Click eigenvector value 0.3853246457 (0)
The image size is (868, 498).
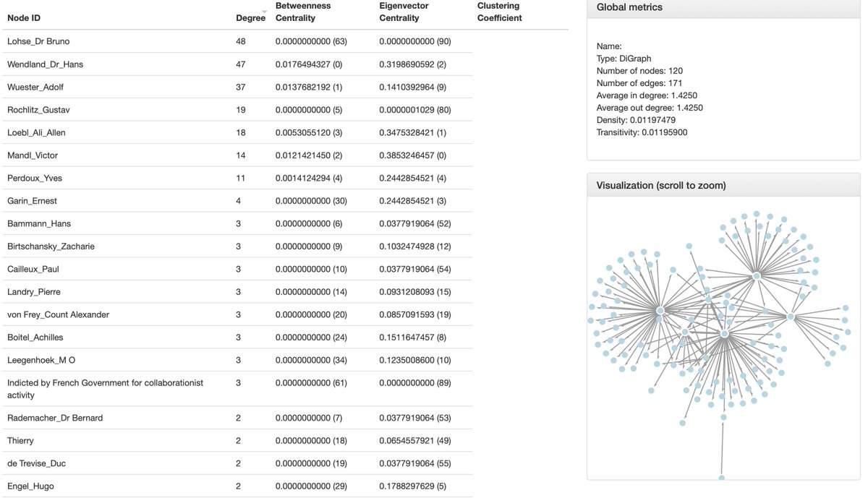tap(413, 155)
